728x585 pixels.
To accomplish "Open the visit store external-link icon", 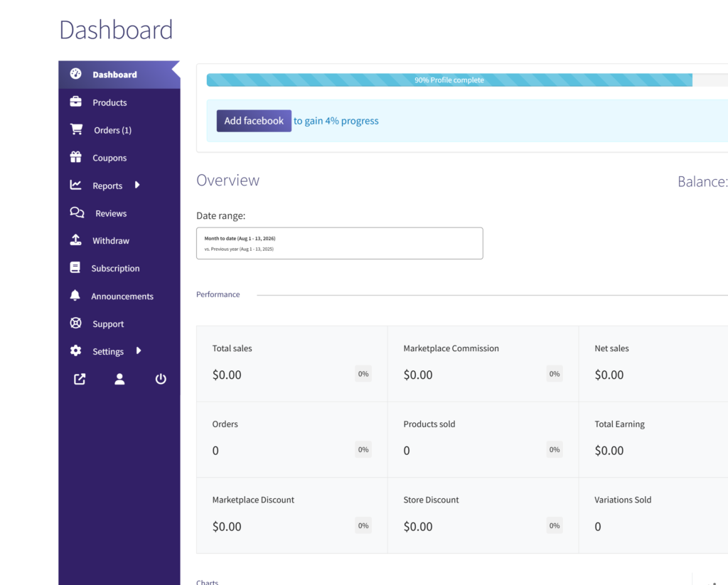I will pos(80,380).
